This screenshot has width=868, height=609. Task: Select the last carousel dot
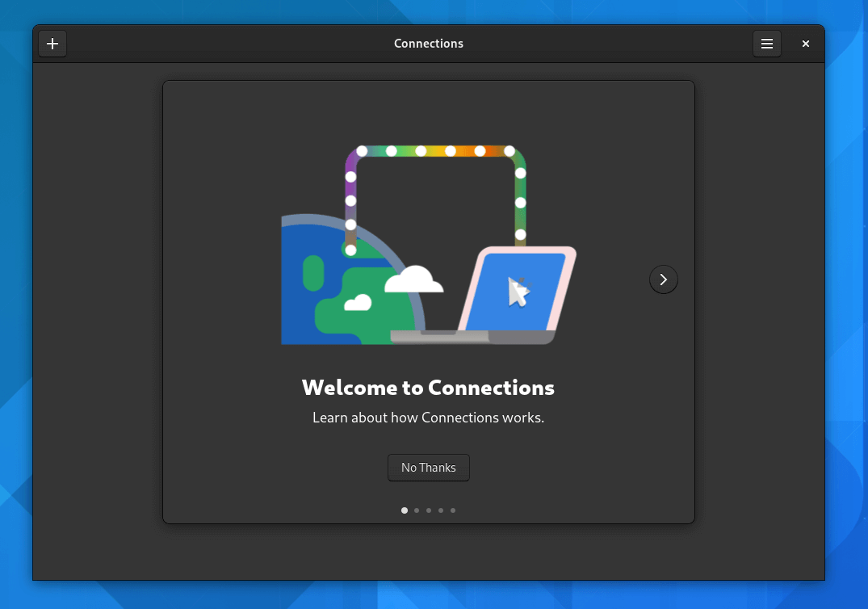(x=453, y=510)
